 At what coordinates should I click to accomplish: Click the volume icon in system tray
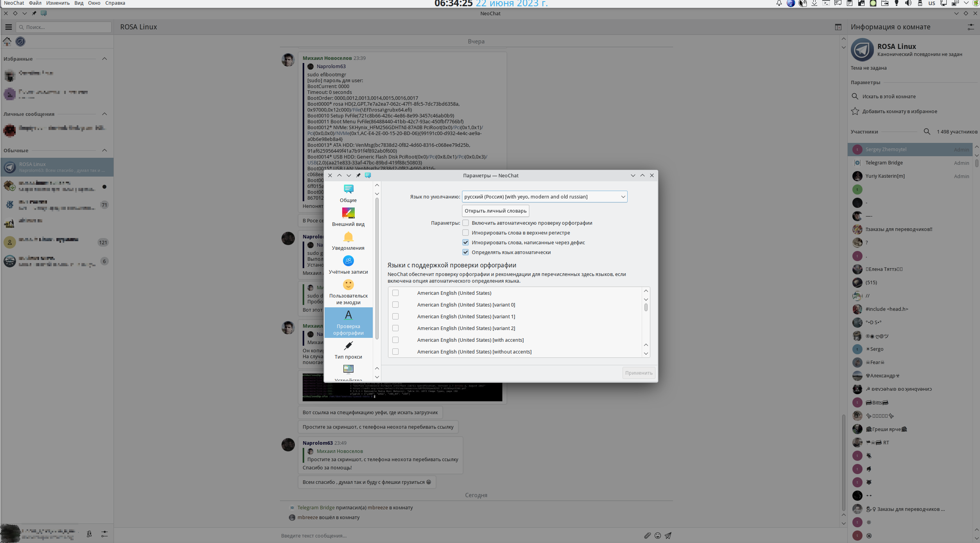tap(908, 3)
